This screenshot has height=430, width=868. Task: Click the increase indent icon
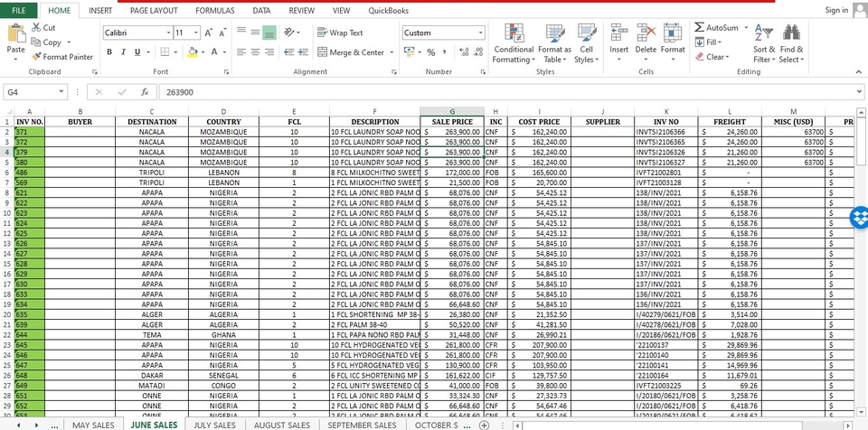click(x=303, y=52)
